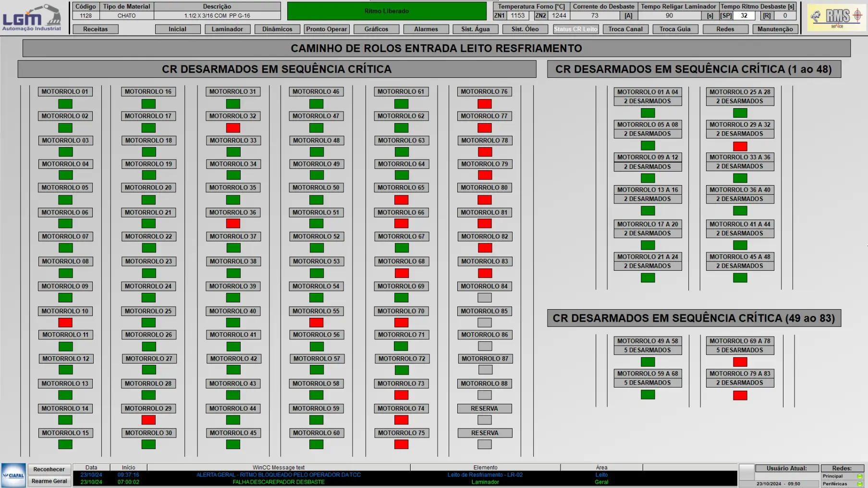The width and height of the screenshot is (868, 488).
Task: Click Principal network status light
Action: click(860, 476)
